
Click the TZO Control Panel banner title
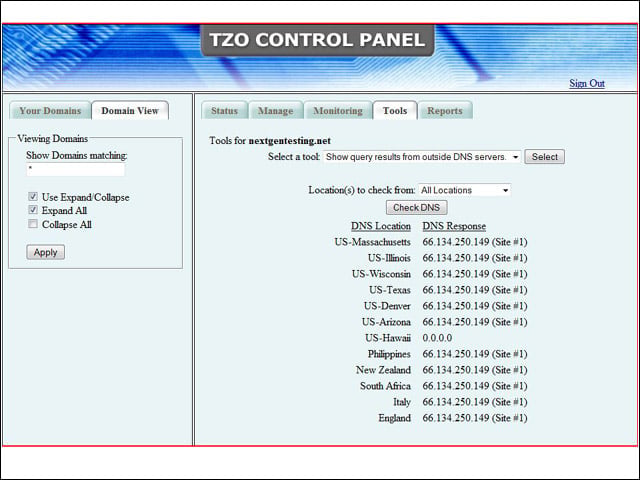(317, 40)
